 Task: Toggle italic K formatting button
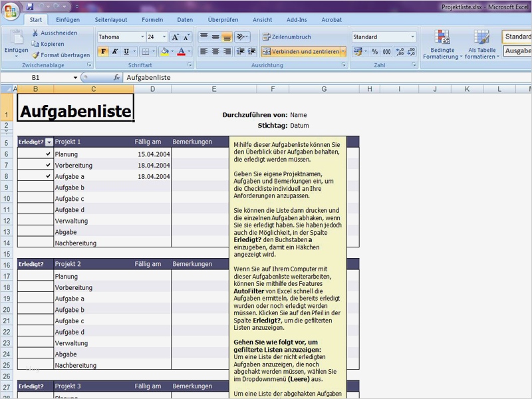coord(114,52)
